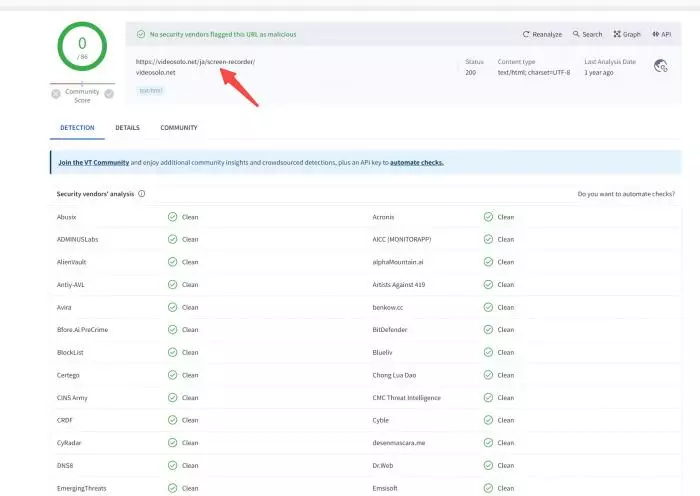The image size is (700, 496).
Task: Click the Blueliv clean check icon
Action: coord(488,352)
